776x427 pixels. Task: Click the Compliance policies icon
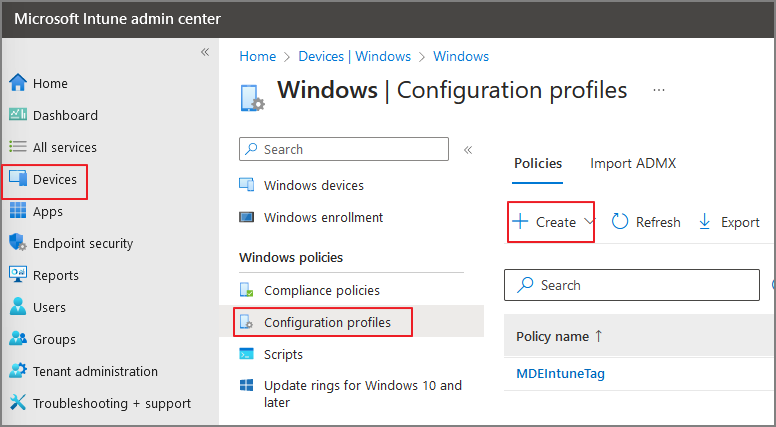[246, 290]
